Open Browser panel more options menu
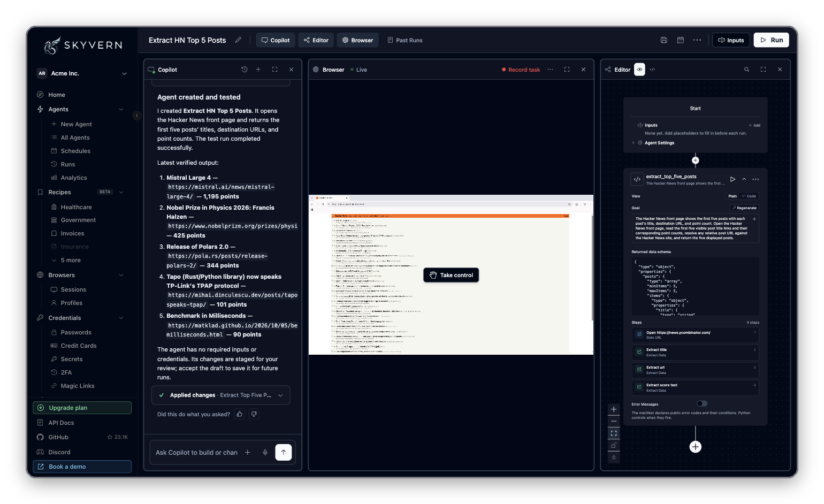Image resolution: width=824 pixels, height=504 pixels. tap(550, 70)
